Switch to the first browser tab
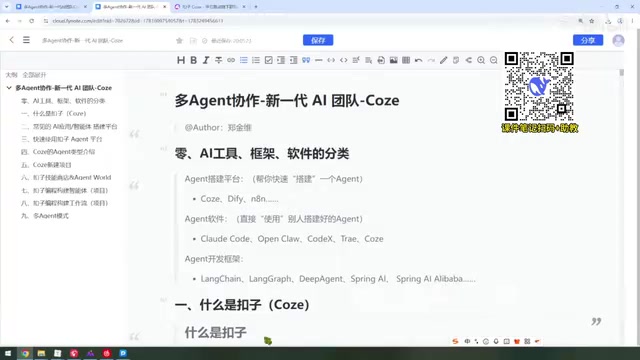The image size is (640, 360). [x=51, y=7]
